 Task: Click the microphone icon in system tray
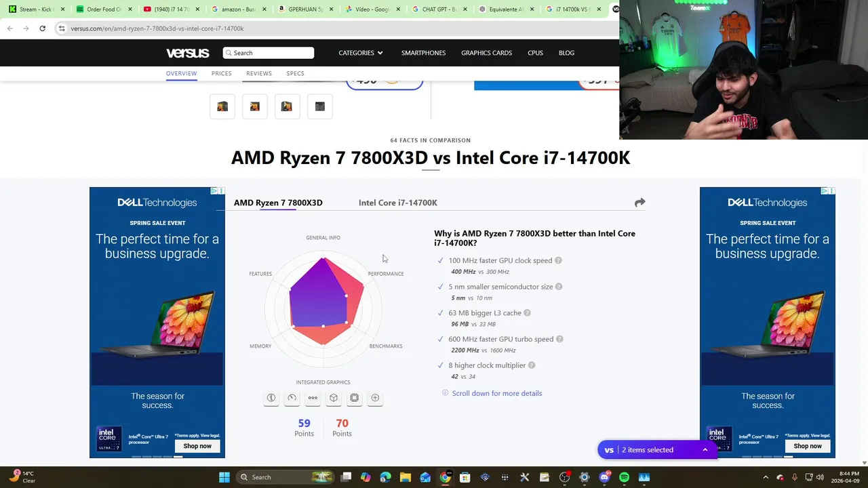point(794,477)
